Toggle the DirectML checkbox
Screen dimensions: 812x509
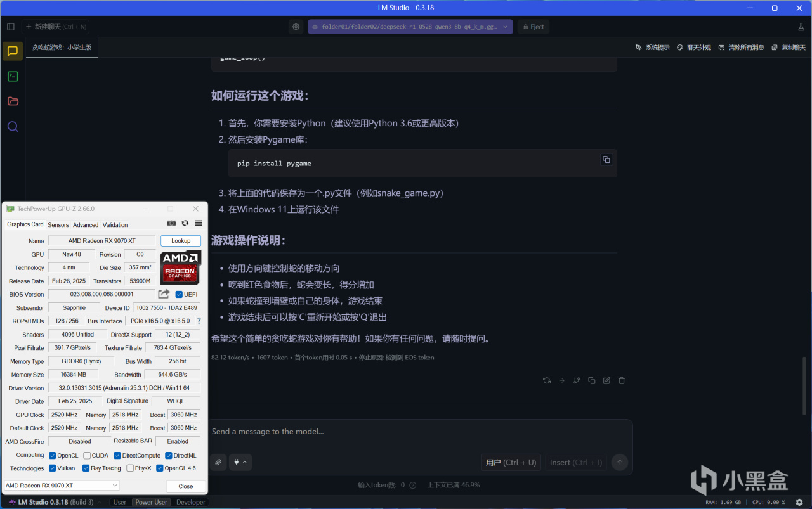point(169,455)
